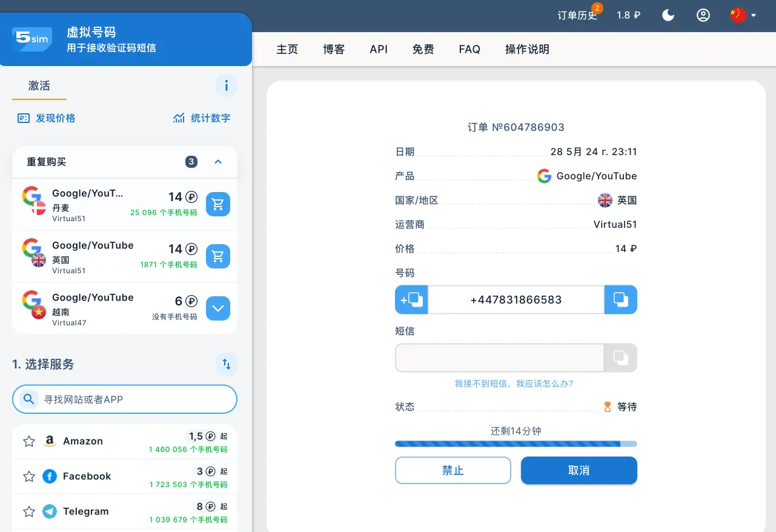Click Vietnam Google/YouTube Google icon
The height and width of the screenshot is (532, 776).
click(32, 300)
